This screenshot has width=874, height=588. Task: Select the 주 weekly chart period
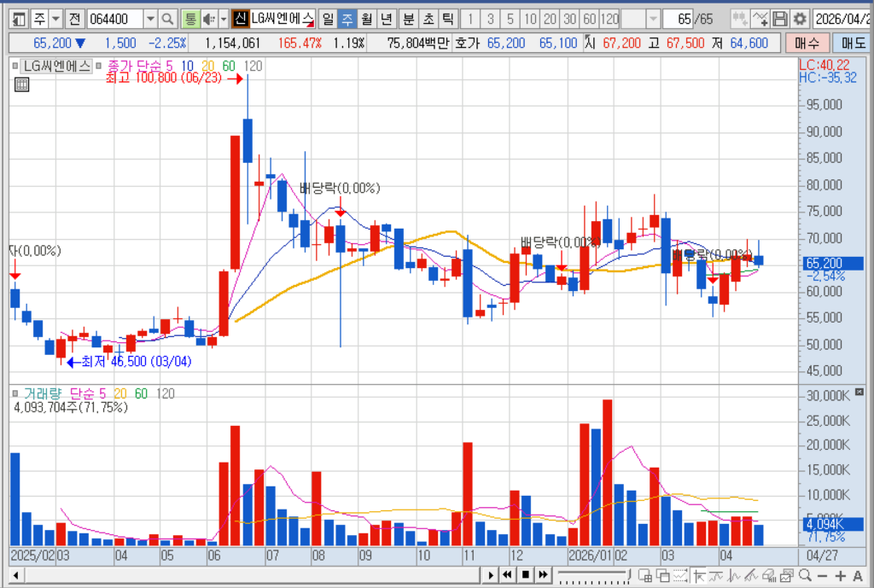tap(347, 20)
